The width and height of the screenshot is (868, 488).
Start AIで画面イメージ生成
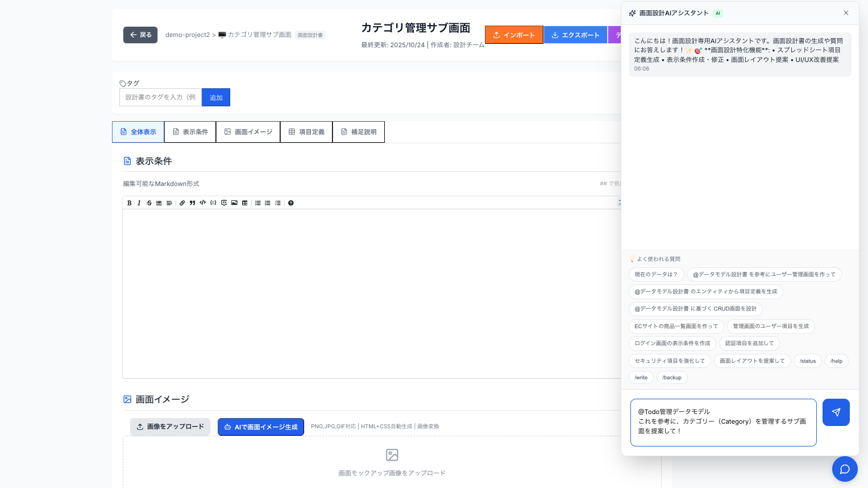click(261, 427)
